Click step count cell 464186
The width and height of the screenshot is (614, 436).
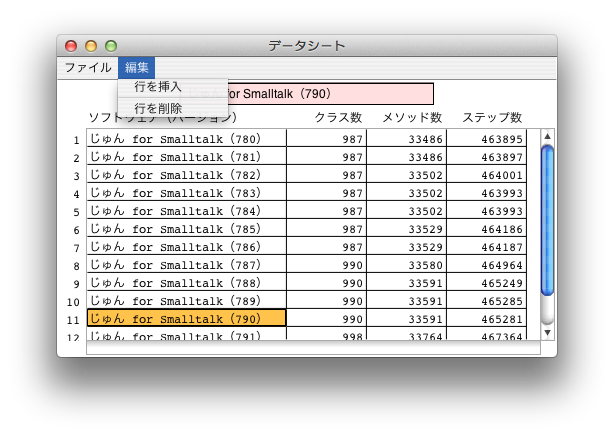click(487, 229)
